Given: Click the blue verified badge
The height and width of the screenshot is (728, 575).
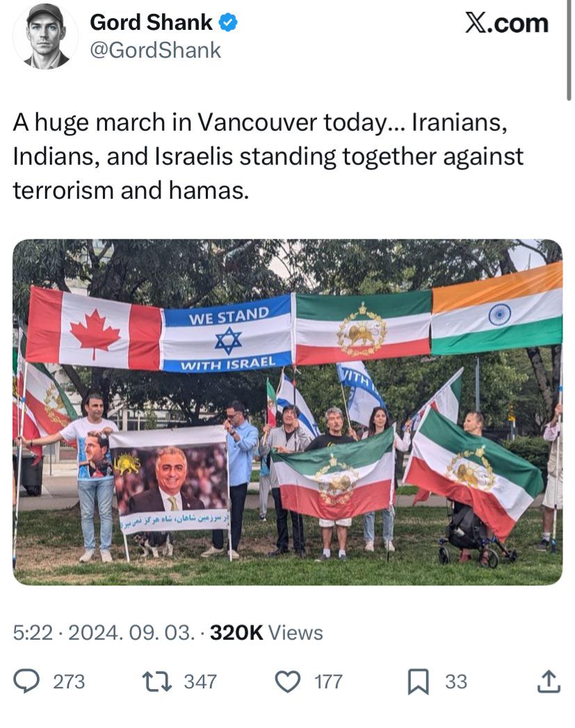Looking at the screenshot, I should (x=228, y=23).
